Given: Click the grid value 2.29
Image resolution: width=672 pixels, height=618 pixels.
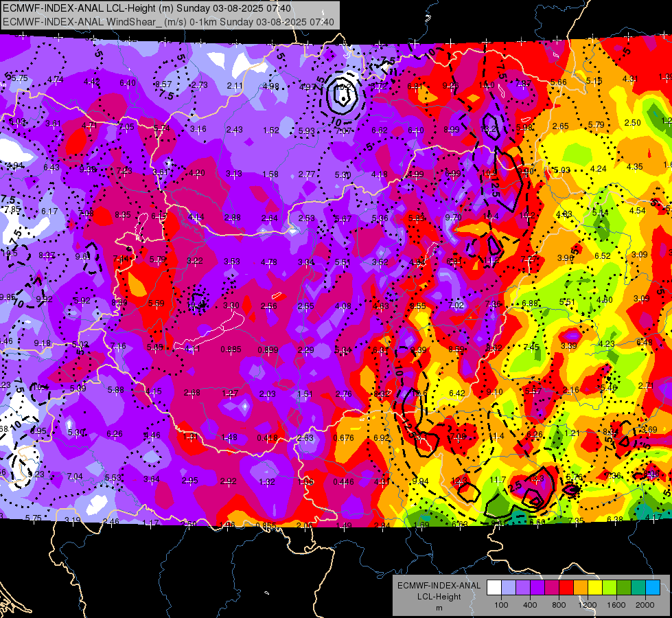Looking at the screenshot, I should click(x=305, y=350).
